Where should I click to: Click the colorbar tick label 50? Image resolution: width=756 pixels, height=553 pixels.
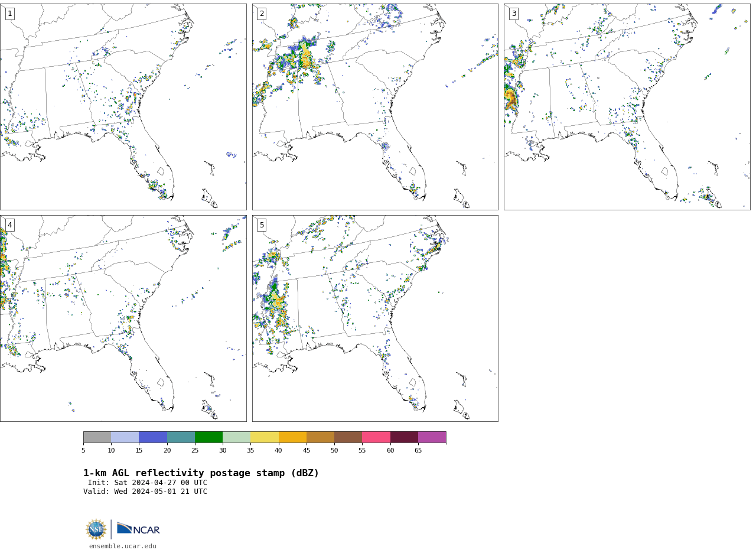[x=334, y=450]
